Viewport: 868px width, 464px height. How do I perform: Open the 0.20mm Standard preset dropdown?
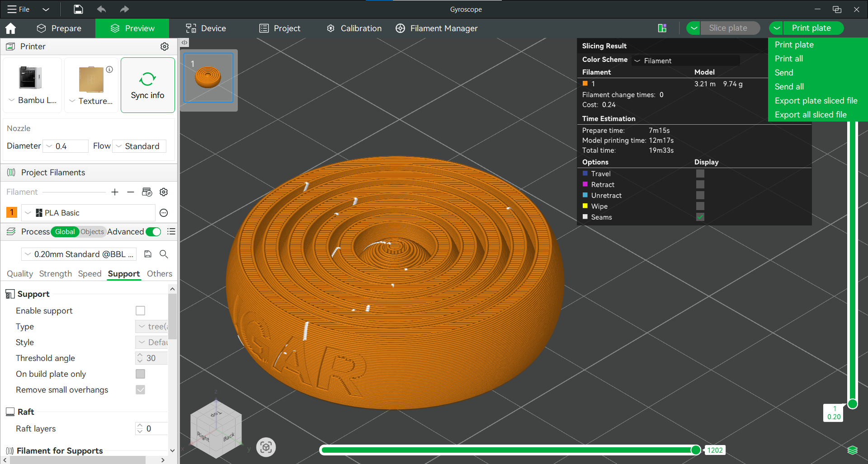[79, 254]
